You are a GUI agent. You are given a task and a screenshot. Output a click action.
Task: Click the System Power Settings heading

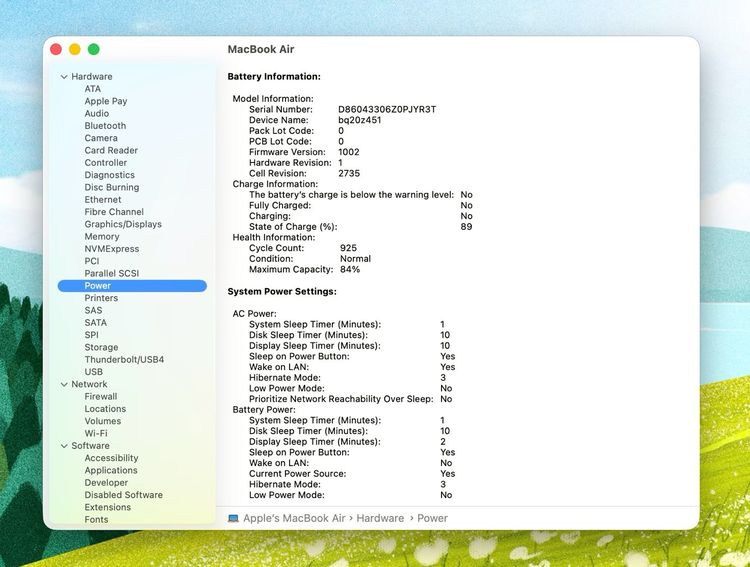point(282,291)
